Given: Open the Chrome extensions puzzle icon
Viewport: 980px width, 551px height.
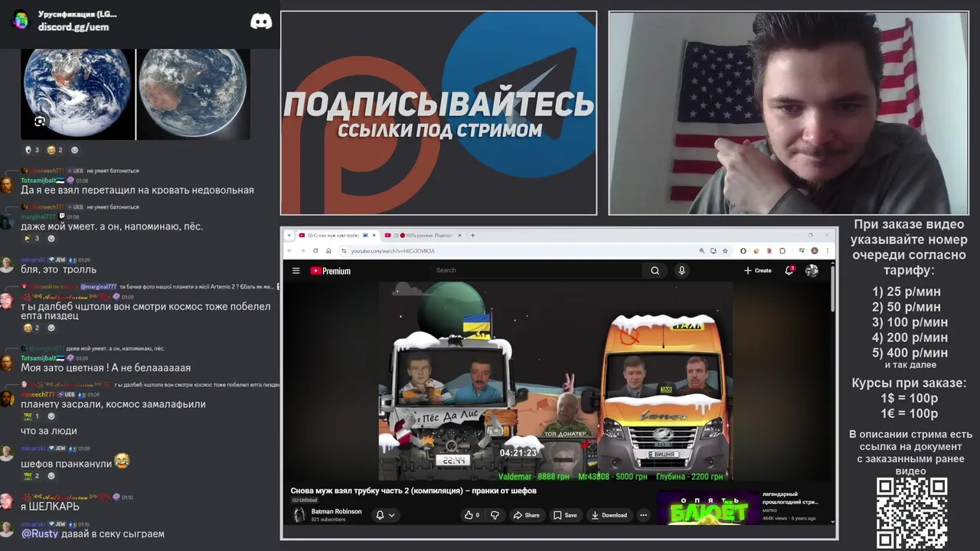Looking at the screenshot, I should [x=782, y=251].
